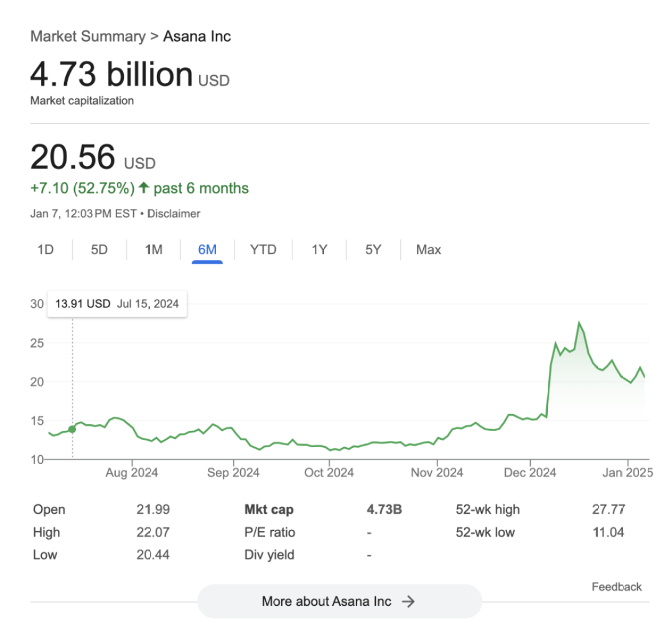
Task: Click the 4.73B market cap value
Action: pyautogui.click(x=385, y=509)
